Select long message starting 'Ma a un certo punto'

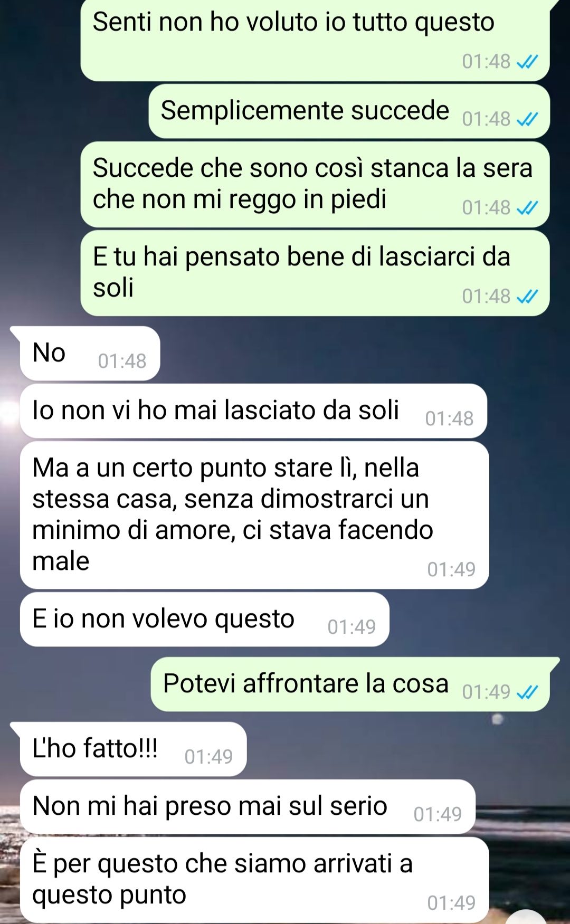click(x=254, y=515)
